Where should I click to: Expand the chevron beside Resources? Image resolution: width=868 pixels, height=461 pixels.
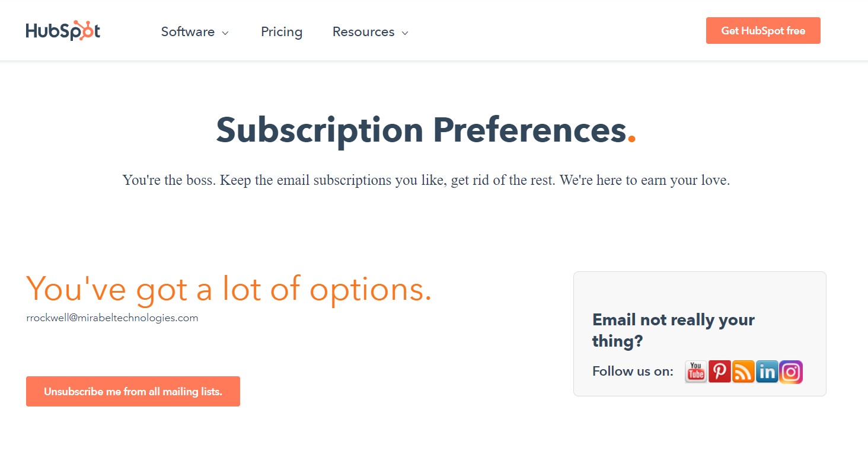[405, 33]
